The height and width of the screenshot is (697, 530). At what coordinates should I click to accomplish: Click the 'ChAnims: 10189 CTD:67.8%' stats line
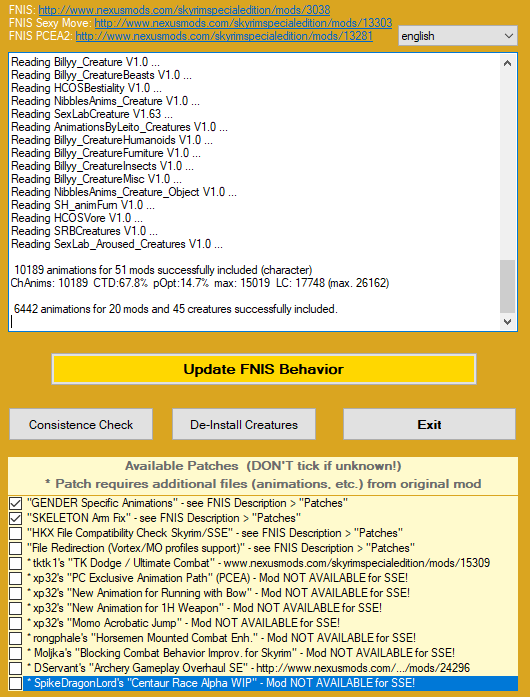200,283
